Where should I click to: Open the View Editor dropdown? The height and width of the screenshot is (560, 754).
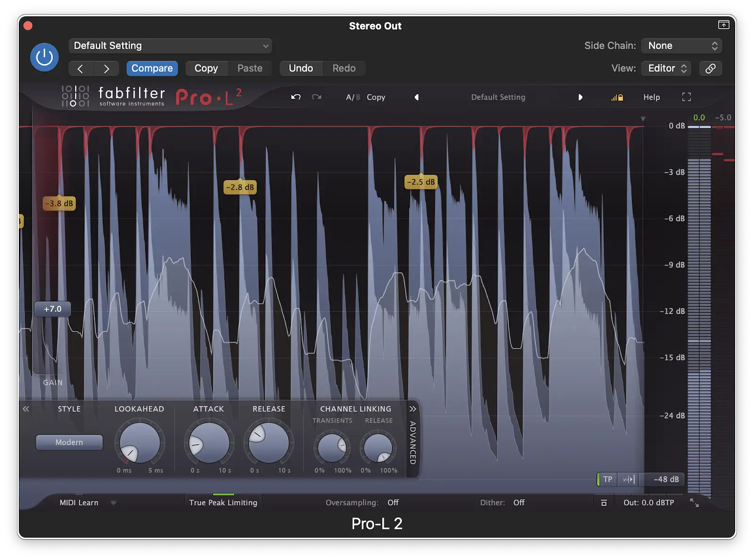pos(666,68)
